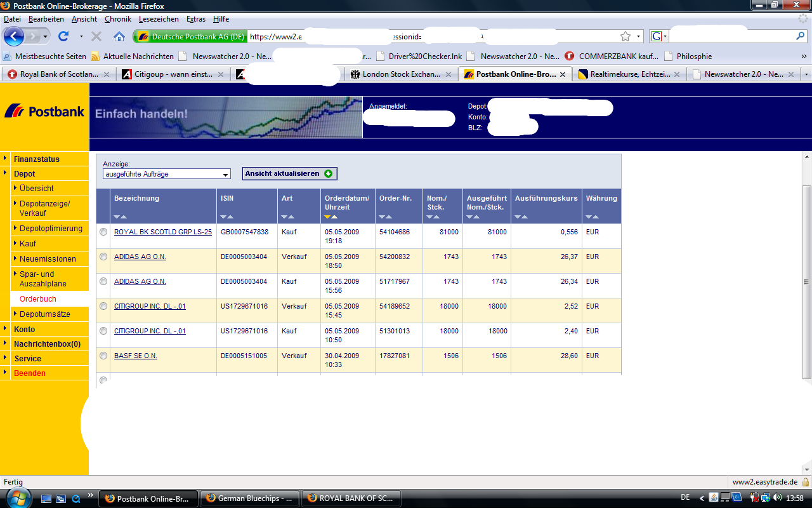Switch to the London Stock Exchange tab
The width and height of the screenshot is (812, 508).
click(401, 74)
